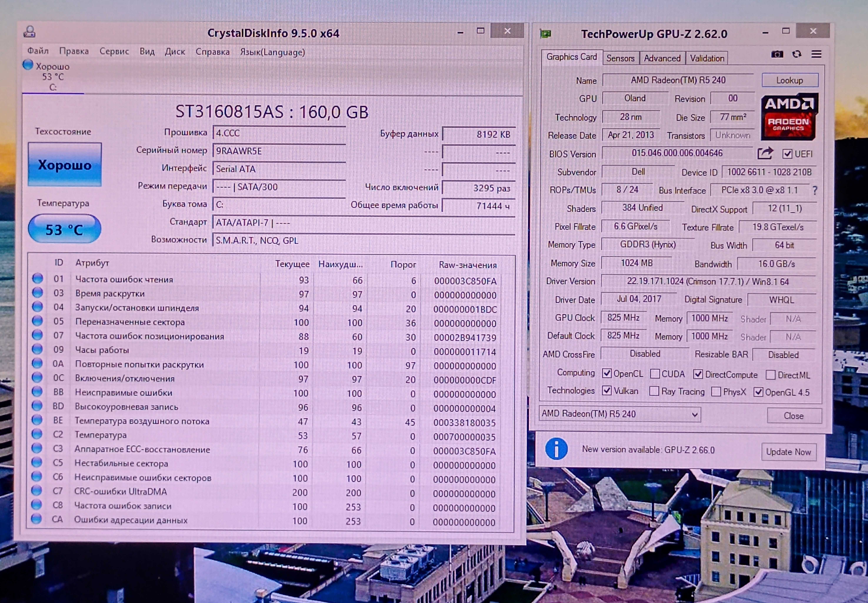Click the status orb for attribute 01

[37, 278]
